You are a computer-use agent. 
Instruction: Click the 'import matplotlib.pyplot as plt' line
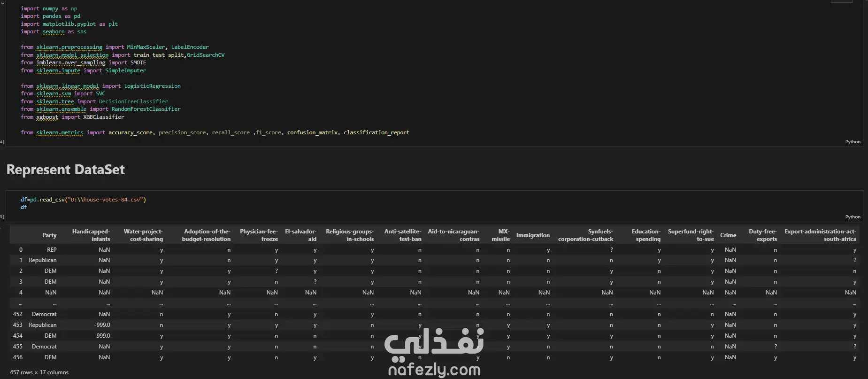(x=69, y=24)
